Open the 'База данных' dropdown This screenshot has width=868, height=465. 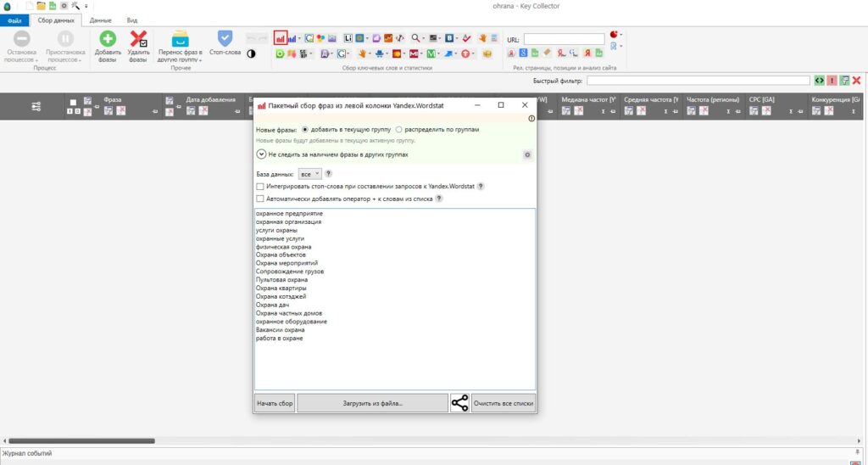point(309,173)
